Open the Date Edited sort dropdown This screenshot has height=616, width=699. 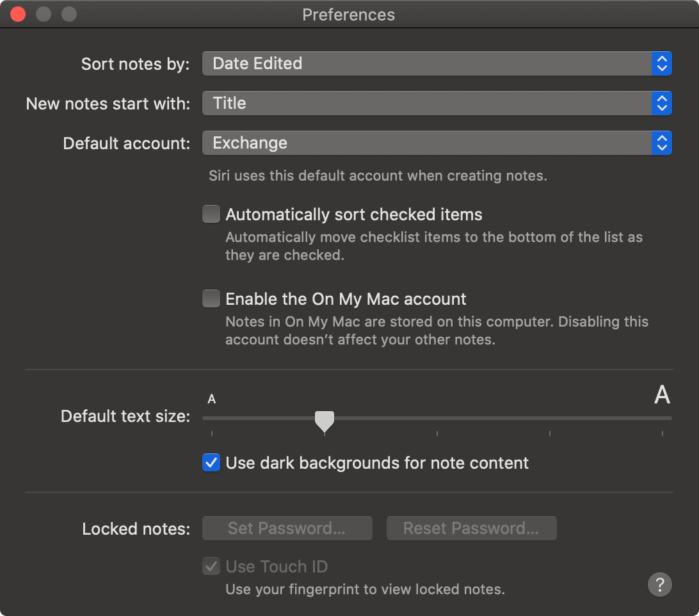426,63
